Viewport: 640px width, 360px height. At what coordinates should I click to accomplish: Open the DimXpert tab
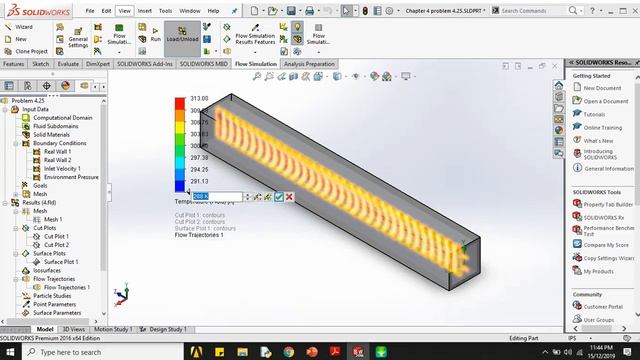pyautogui.click(x=98, y=64)
